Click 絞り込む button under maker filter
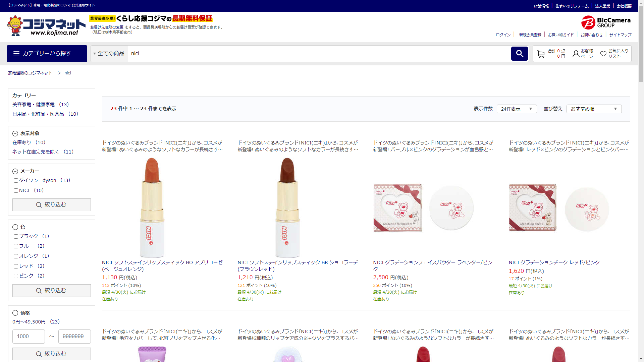The width and height of the screenshot is (644, 362). click(x=51, y=205)
